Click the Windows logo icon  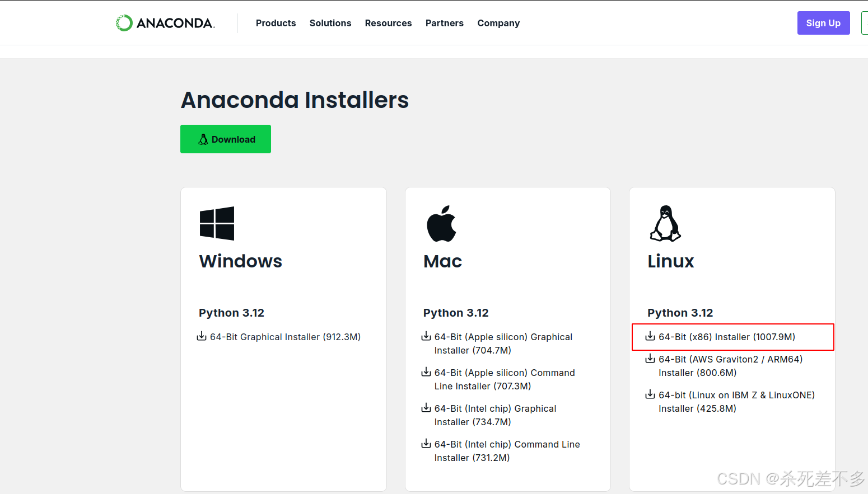[x=217, y=223]
